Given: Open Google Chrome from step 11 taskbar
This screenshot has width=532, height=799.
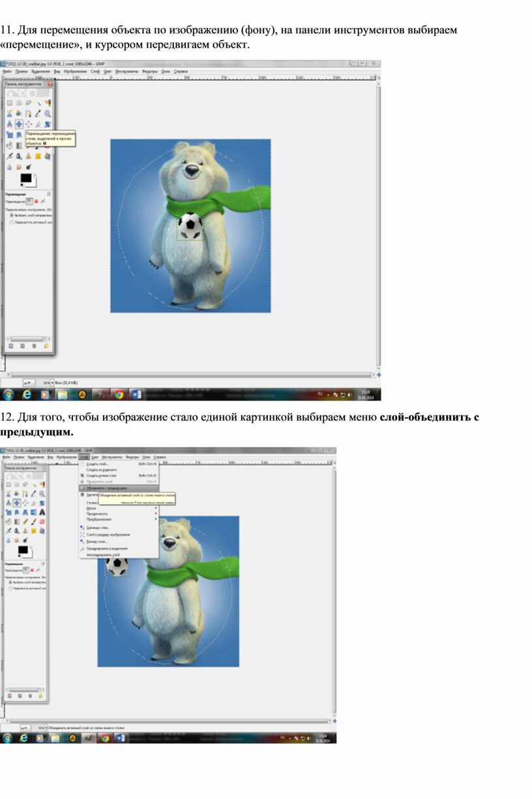Looking at the screenshot, I should (119, 395).
